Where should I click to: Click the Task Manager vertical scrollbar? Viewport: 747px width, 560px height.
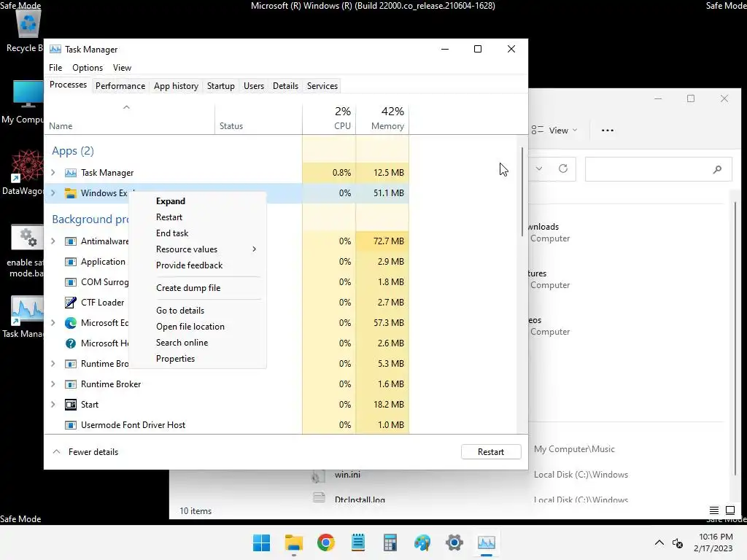(522, 192)
